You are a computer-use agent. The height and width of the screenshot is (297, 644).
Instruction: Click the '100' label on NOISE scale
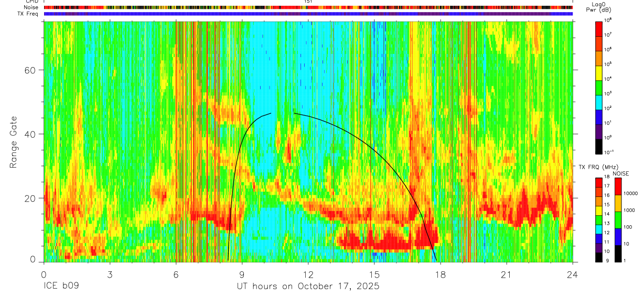click(x=629, y=227)
